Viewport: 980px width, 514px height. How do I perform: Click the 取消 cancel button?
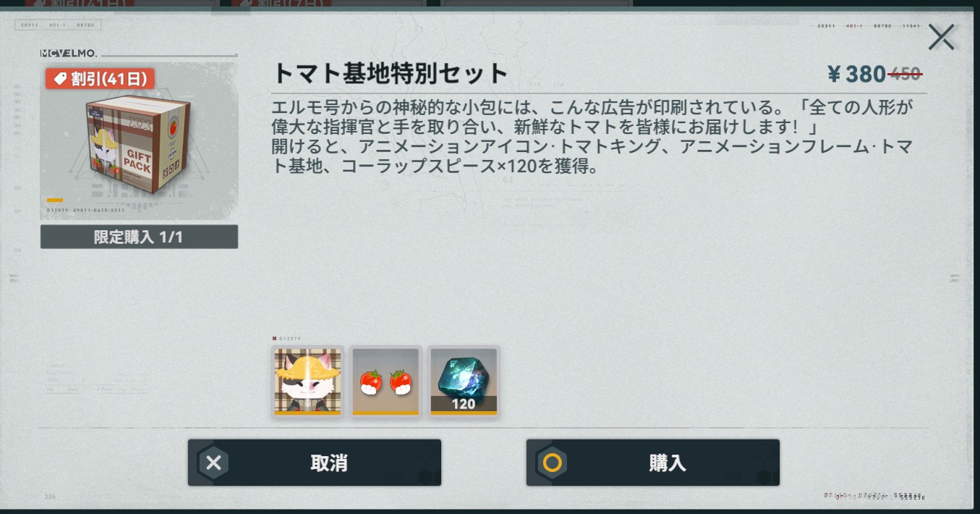[314, 463]
